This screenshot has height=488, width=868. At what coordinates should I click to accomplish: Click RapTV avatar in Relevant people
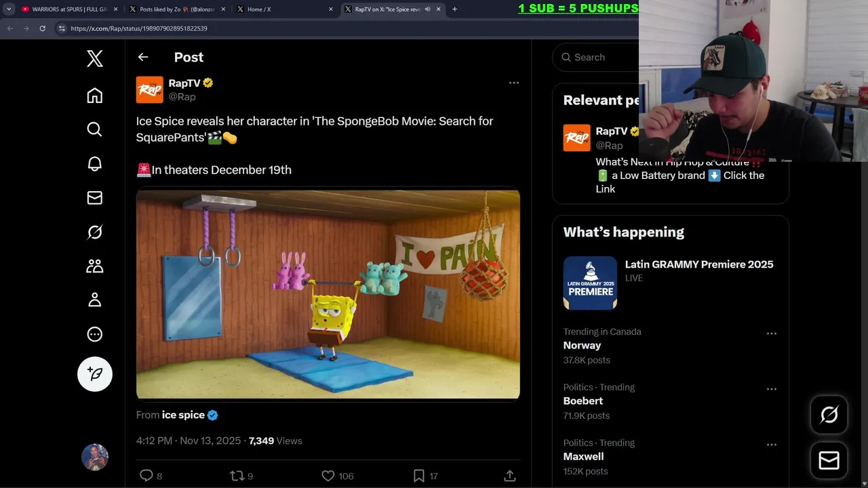pyautogui.click(x=577, y=138)
